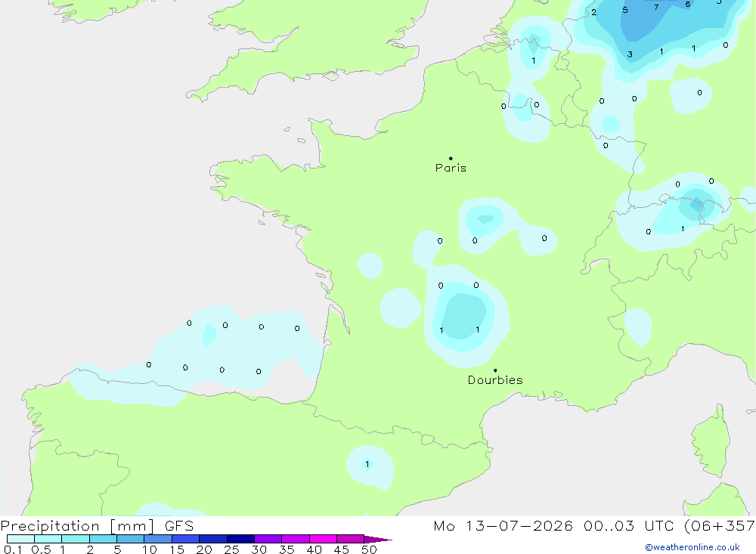Pick the 0.1–0.5 mm legend swatch
756x554 pixels.
20,539
